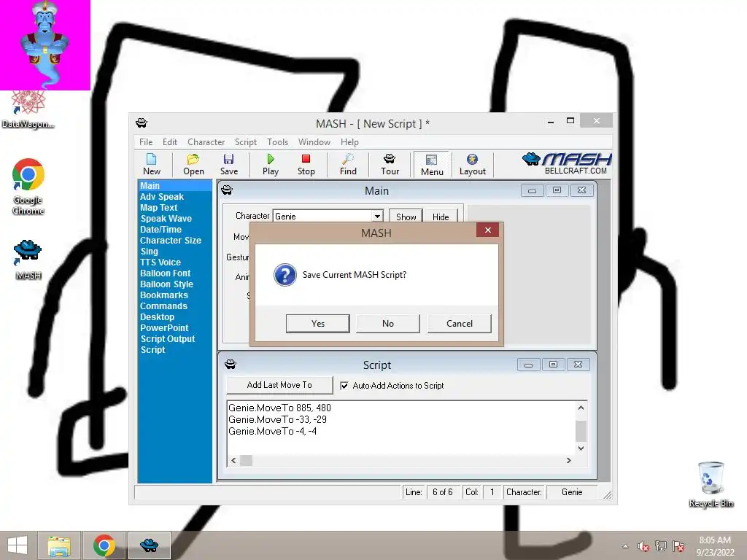The width and height of the screenshot is (747, 560).
Task: Open the Recycle Bin
Action: [x=711, y=484]
